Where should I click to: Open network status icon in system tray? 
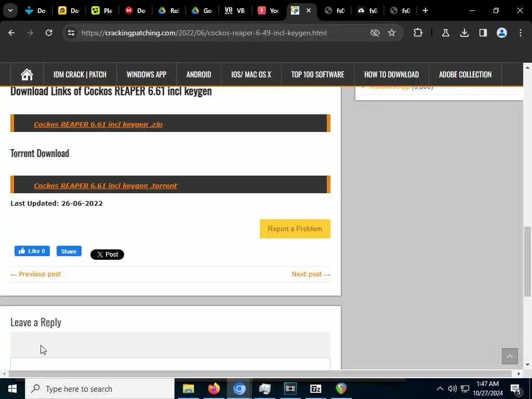(x=465, y=389)
